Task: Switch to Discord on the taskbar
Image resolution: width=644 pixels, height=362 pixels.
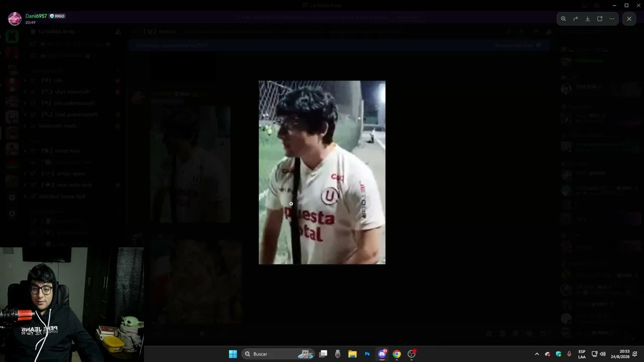Action: 382,354
